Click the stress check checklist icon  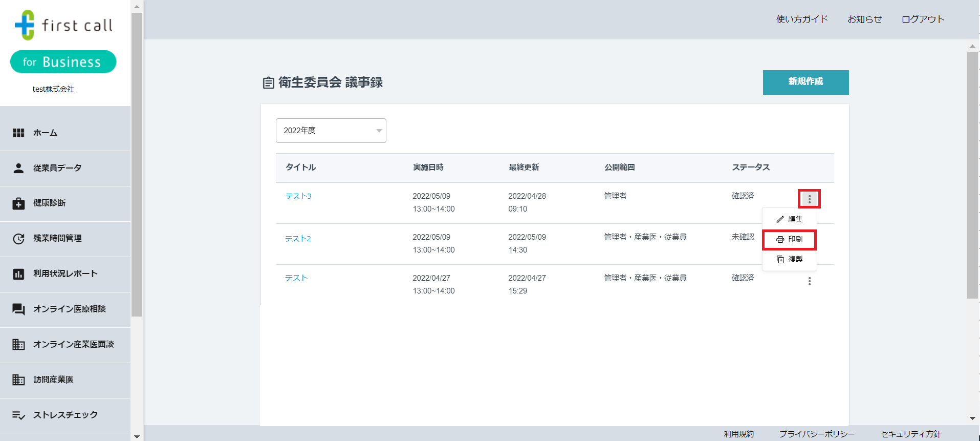[18, 415]
